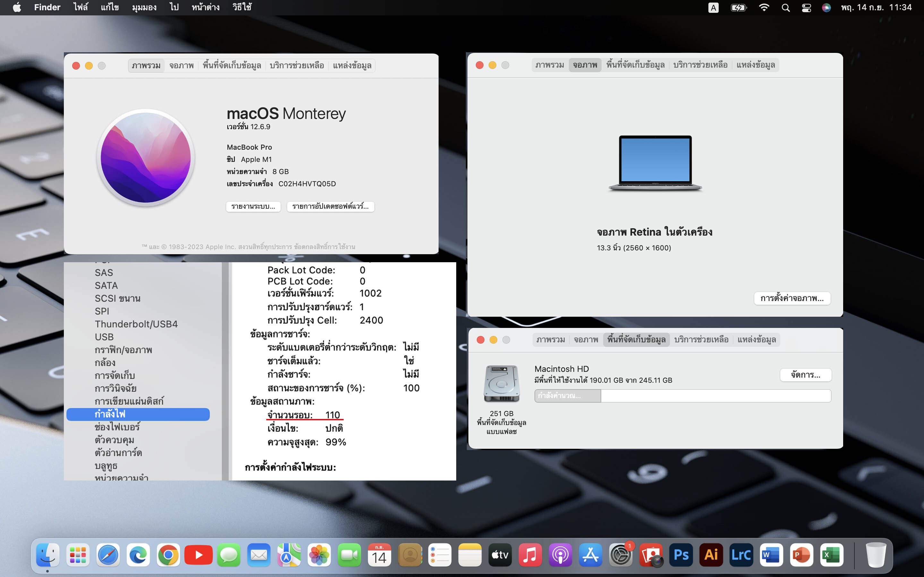
Task: Launch Microsoft Edge from the Dock
Action: tap(138, 555)
